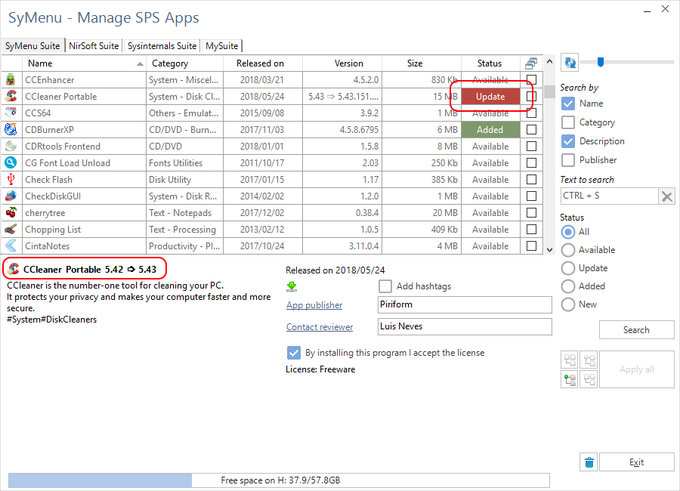Sort by the Category column header
This screenshot has width=680, height=491.
[185, 63]
